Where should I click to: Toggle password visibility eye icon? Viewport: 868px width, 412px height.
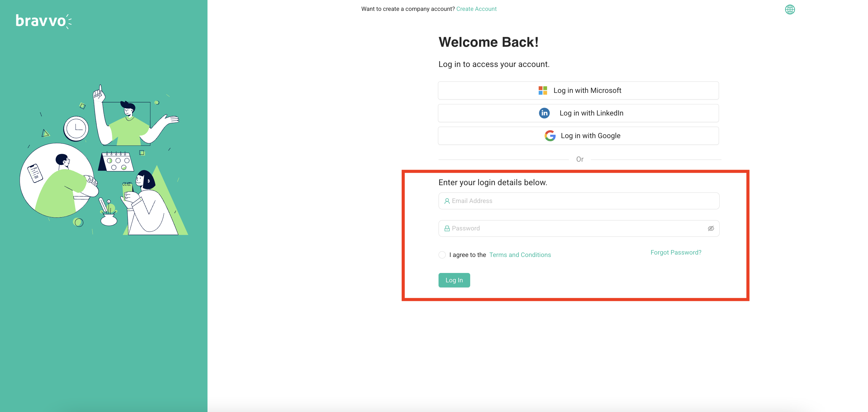point(711,228)
